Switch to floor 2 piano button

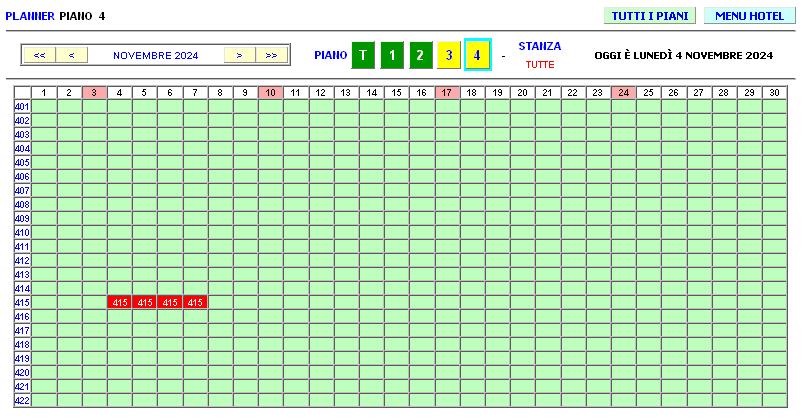pos(420,55)
